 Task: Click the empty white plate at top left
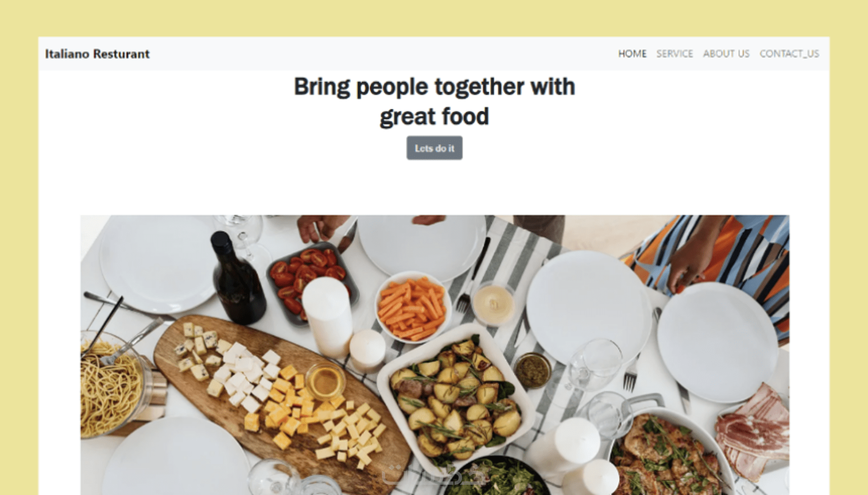click(x=158, y=263)
